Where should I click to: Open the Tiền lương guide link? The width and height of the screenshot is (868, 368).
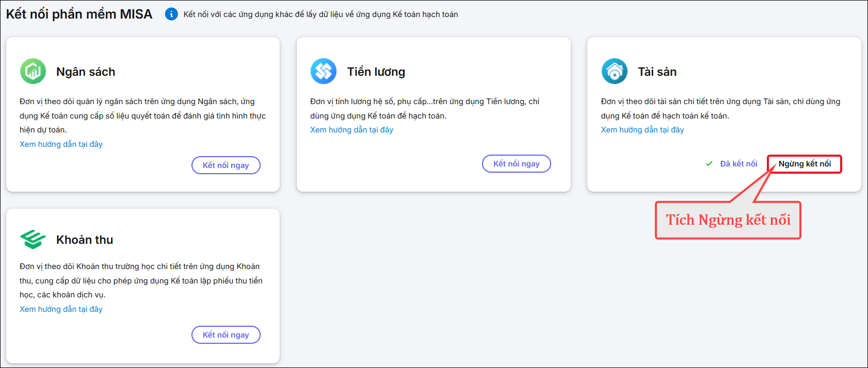tap(351, 130)
